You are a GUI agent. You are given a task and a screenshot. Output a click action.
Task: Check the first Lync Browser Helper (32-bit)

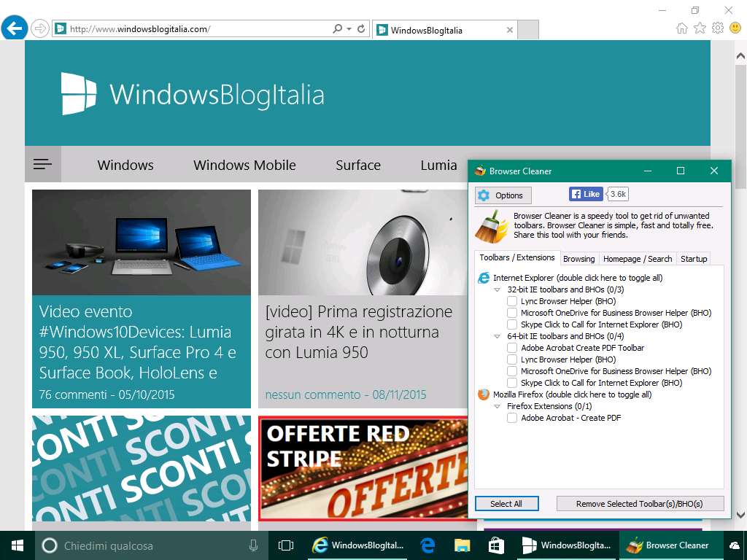point(512,301)
